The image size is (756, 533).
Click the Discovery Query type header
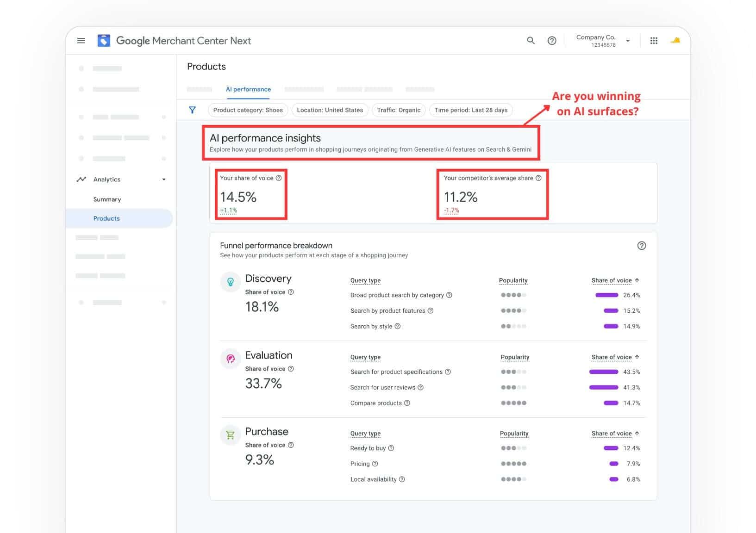point(365,280)
